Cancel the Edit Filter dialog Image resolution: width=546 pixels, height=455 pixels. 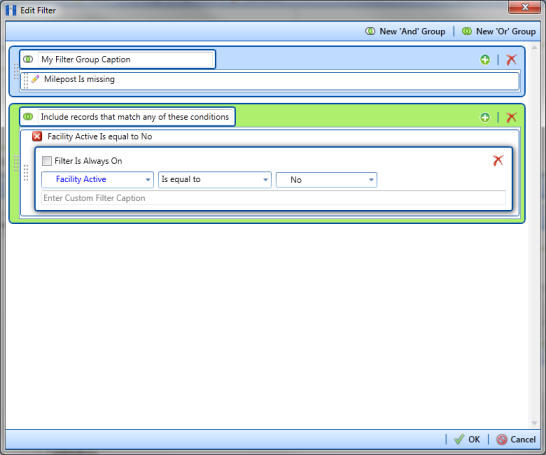click(516, 439)
